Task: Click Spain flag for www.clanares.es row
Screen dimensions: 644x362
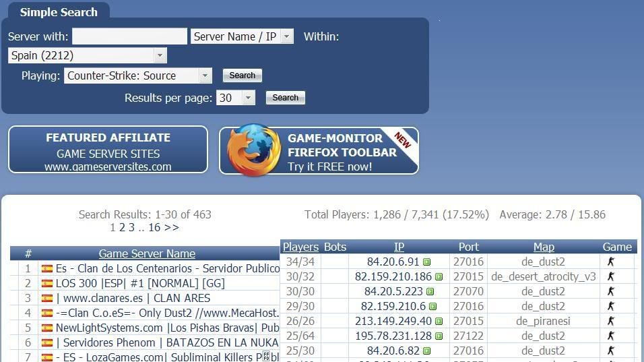Action: coord(47,299)
